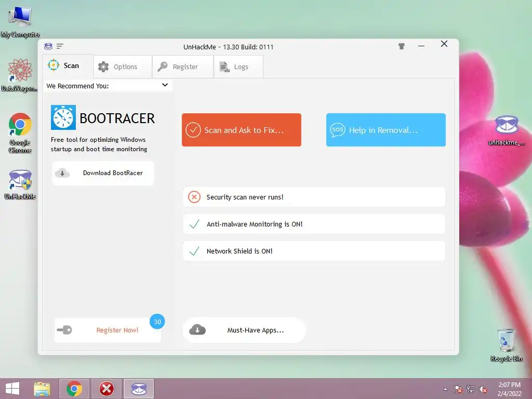Viewport: 532px width, 399px height.
Task: Close the UnHackMe window
Action: click(444, 44)
